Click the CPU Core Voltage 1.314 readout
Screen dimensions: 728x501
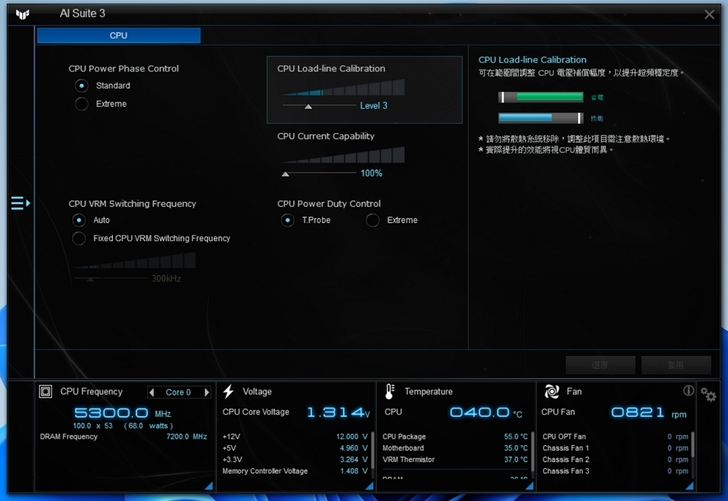pos(338,412)
